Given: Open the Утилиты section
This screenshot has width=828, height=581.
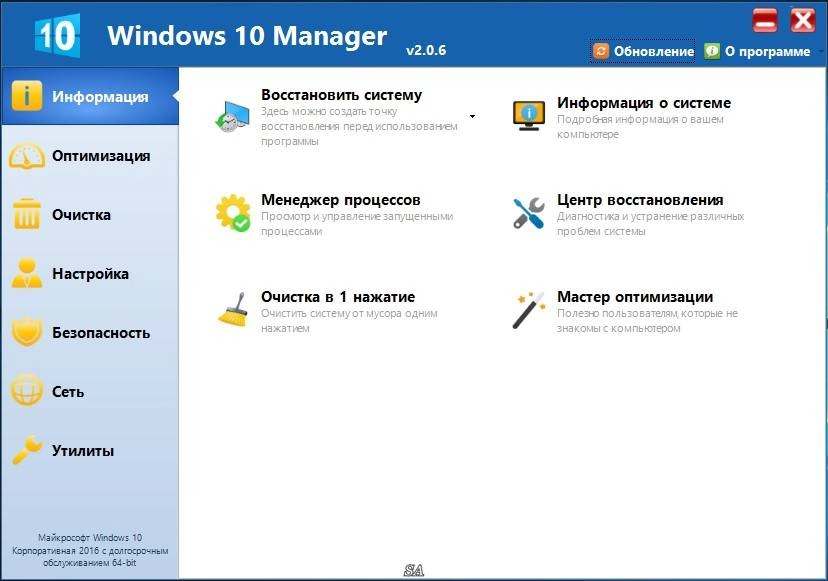Looking at the screenshot, I should point(90,451).
